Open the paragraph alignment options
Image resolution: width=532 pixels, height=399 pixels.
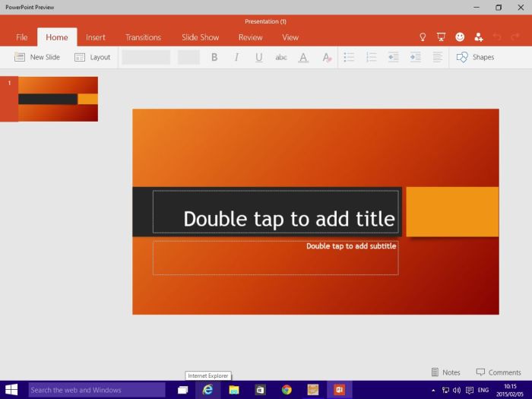pyautogui.click(x=438, y=57)
